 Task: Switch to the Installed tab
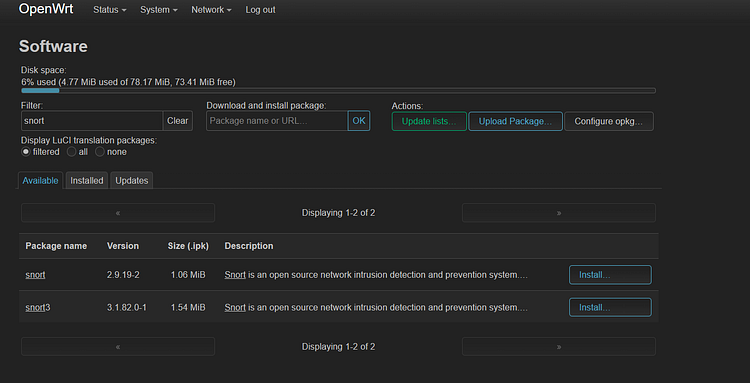tap(87, 181)
